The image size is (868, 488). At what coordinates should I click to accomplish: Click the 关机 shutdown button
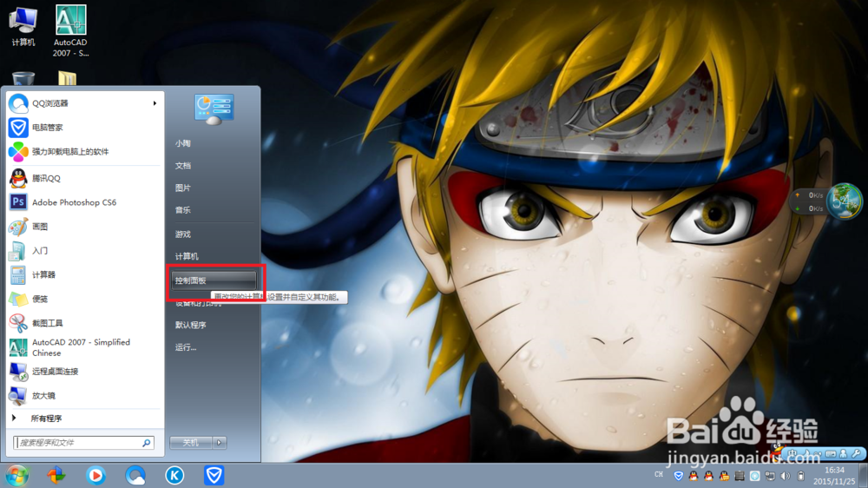[x=191, y=443]
